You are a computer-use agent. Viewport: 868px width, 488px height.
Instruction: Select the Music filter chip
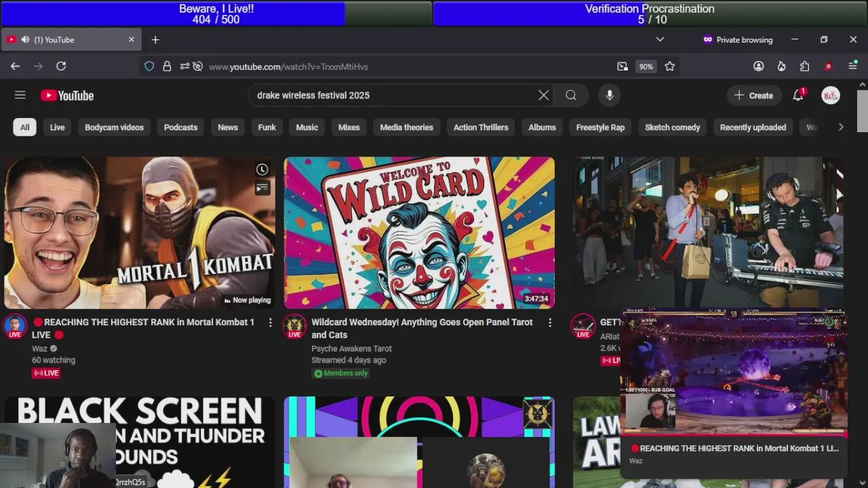coord(307,127)
